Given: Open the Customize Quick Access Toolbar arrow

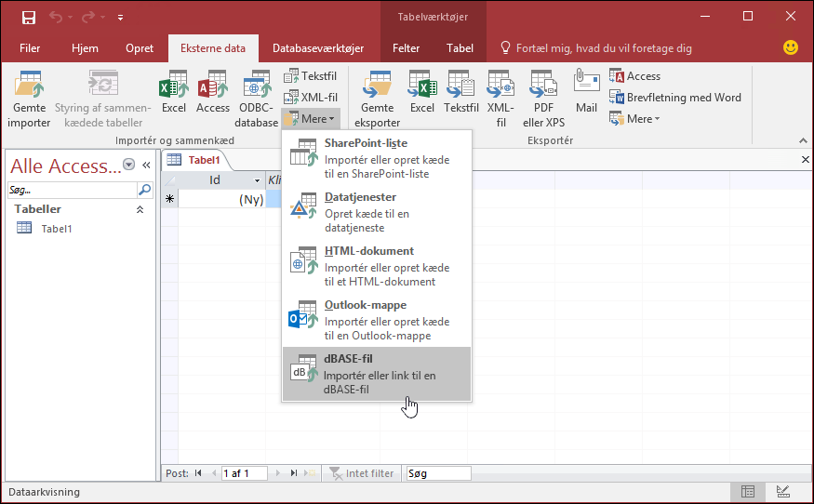Looking at the screenshot, I should tap(120, 18).
